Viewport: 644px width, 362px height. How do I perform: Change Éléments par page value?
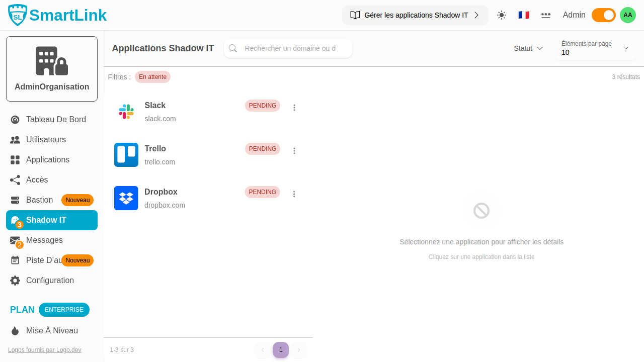click(595, 48)
